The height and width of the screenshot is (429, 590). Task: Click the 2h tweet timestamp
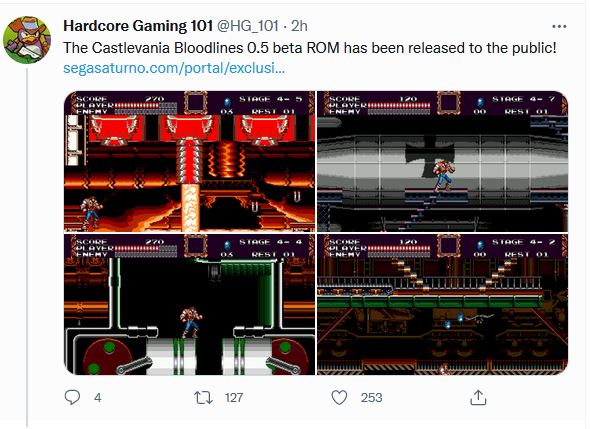[300, 26]
